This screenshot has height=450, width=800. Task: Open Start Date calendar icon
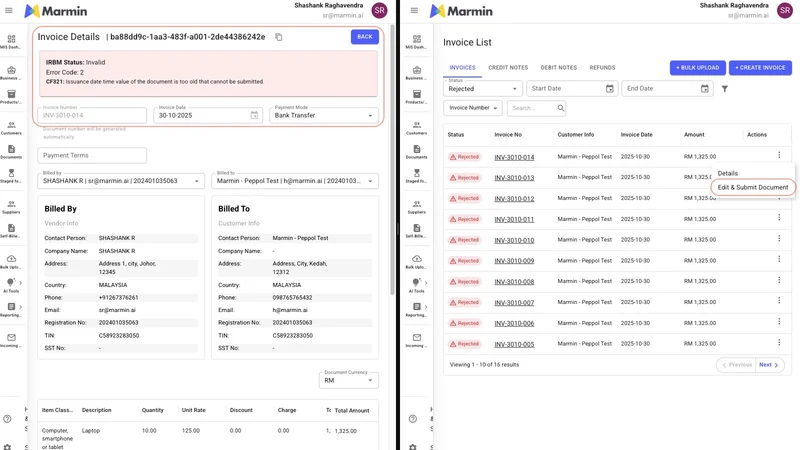tap(609, 89)
